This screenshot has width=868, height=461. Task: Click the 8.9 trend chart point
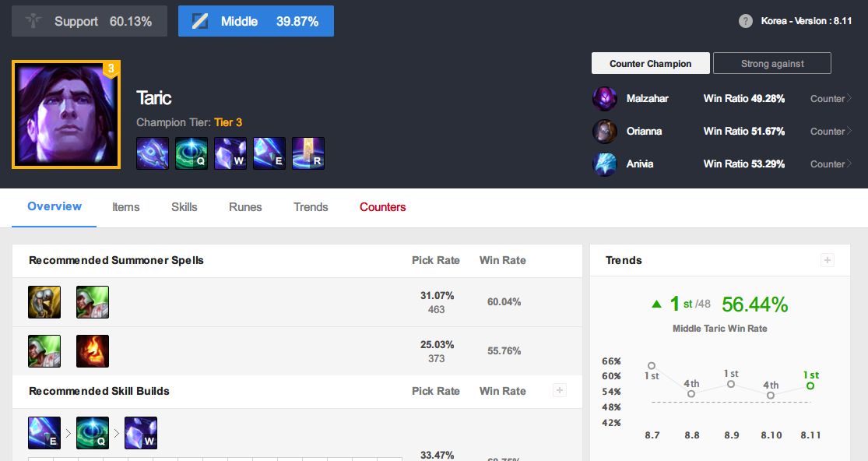[731, 384]
